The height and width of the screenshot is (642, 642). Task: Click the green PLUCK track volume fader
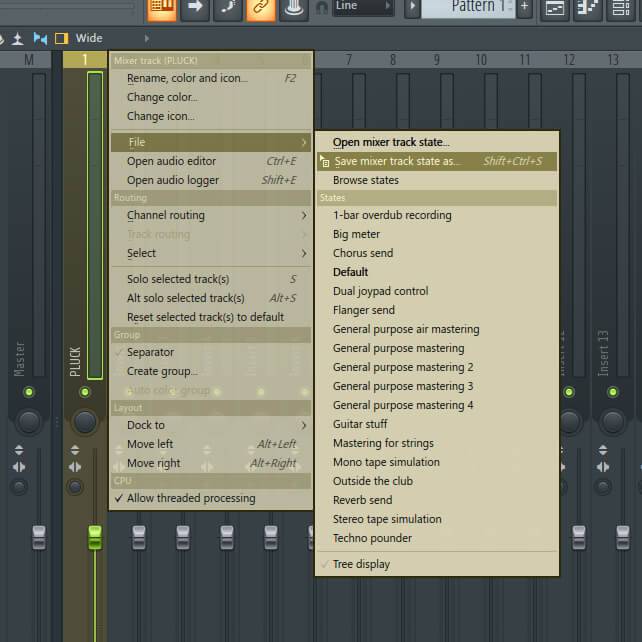tap(95, 537)
